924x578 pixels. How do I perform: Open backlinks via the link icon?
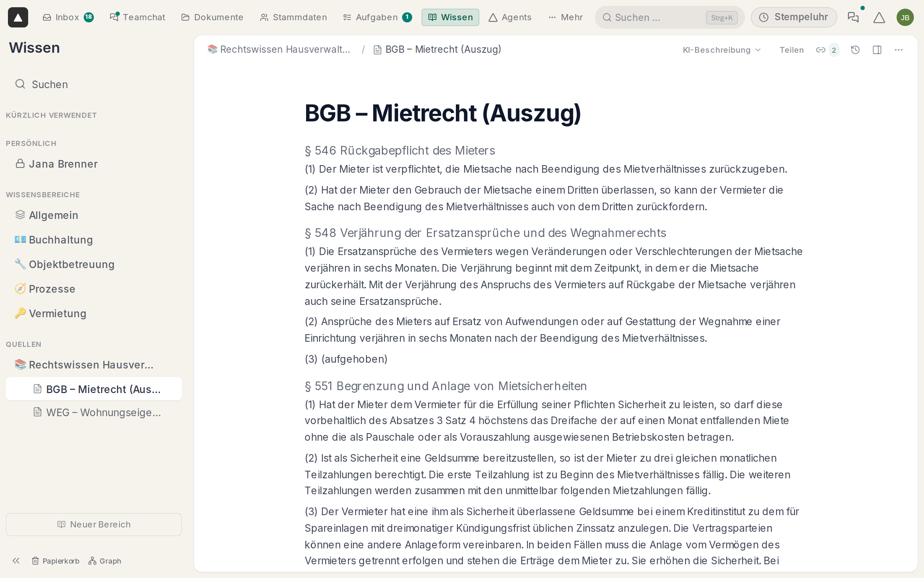pos(827,50)
